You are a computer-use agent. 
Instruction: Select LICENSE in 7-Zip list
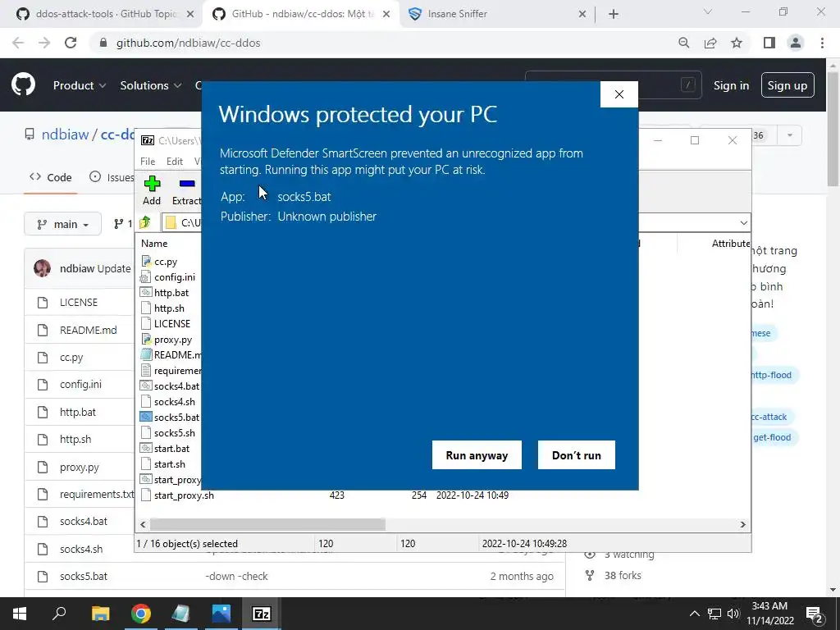click(x=172, y=323)
